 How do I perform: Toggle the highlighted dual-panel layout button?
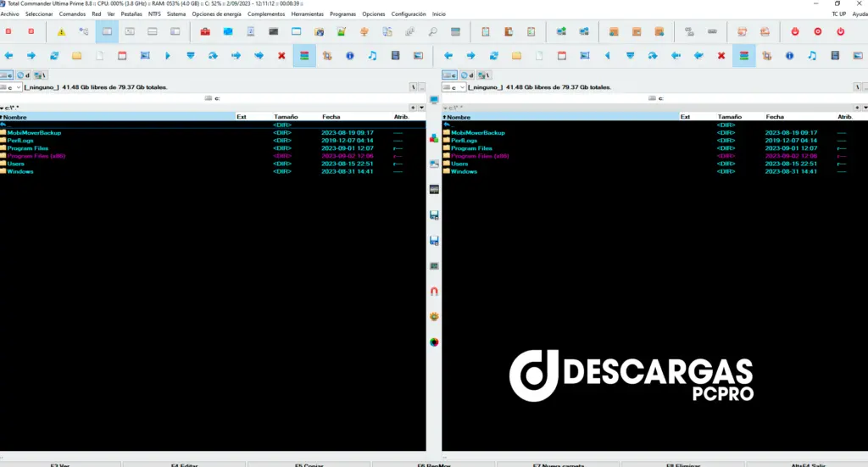pyautogui.click(x=107, y=32)
